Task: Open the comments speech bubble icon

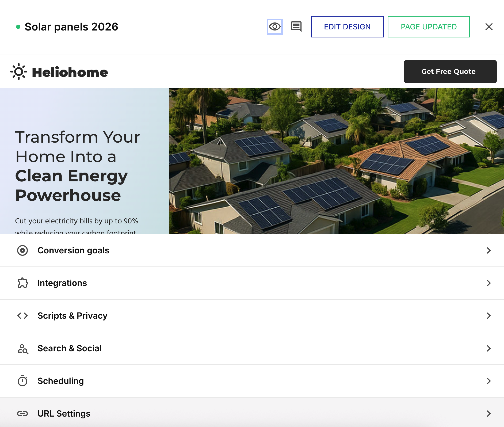Action: click(x=296, y=27)
